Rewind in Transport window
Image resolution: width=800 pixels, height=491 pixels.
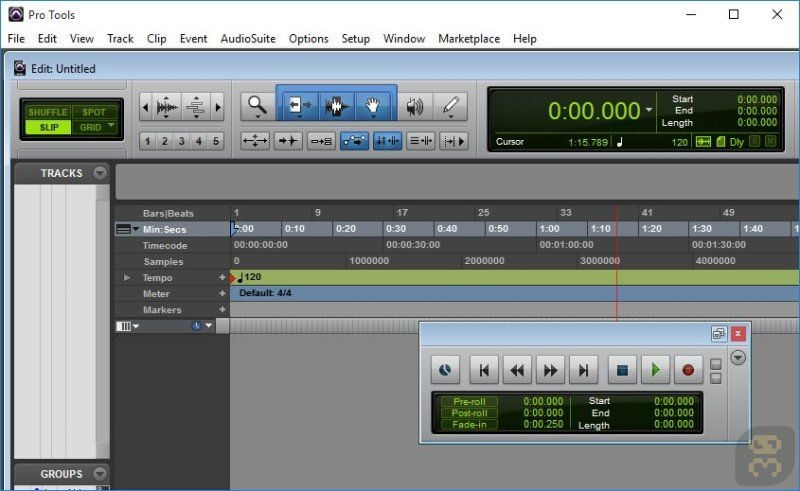click(x=517, y=370)
